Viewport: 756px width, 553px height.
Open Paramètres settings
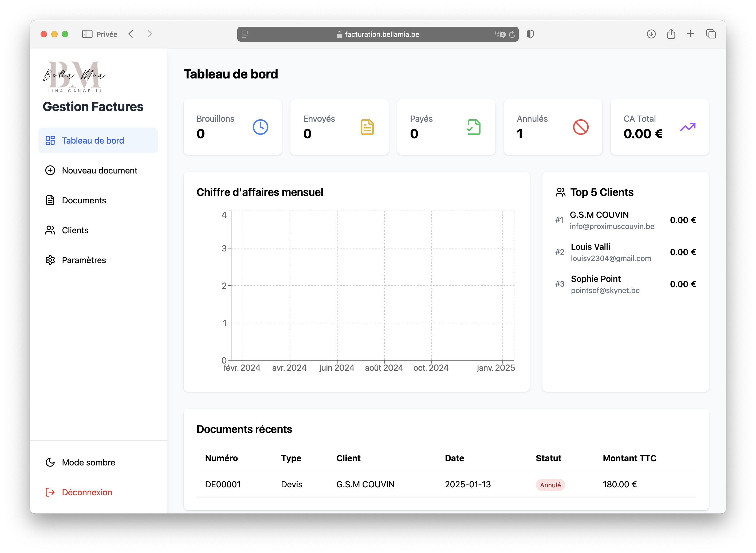tap(84, 260)
